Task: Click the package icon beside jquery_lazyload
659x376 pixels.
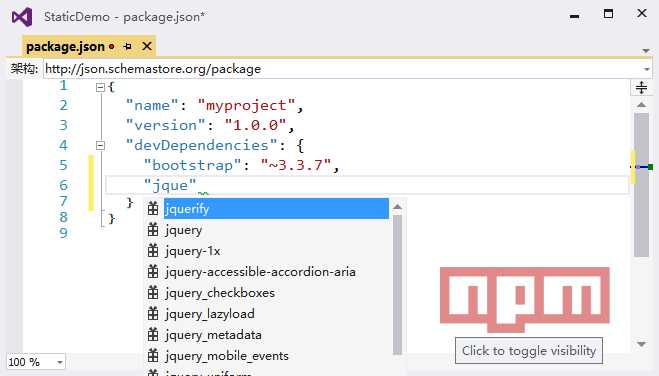Action: click(153, 313)
